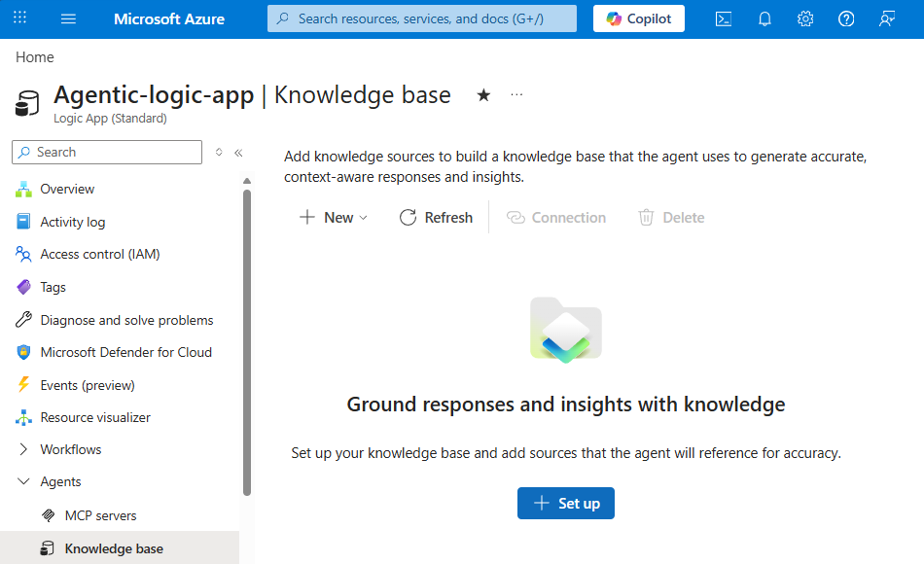Click the knowledge base resource icon by title
The height and width of the screenshot is (564, 924).
(x=27, y=103)
